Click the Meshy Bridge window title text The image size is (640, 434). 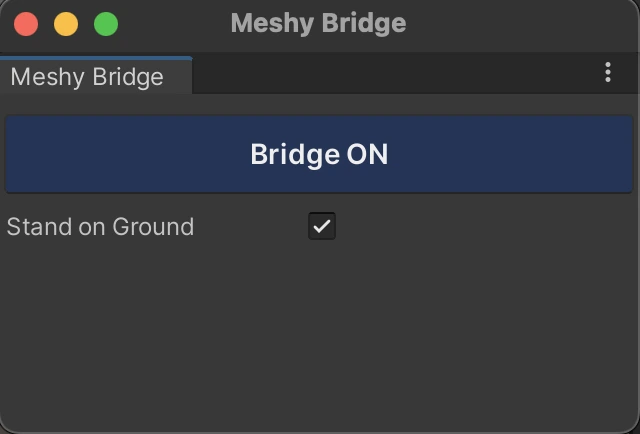(x=318, y=23)
